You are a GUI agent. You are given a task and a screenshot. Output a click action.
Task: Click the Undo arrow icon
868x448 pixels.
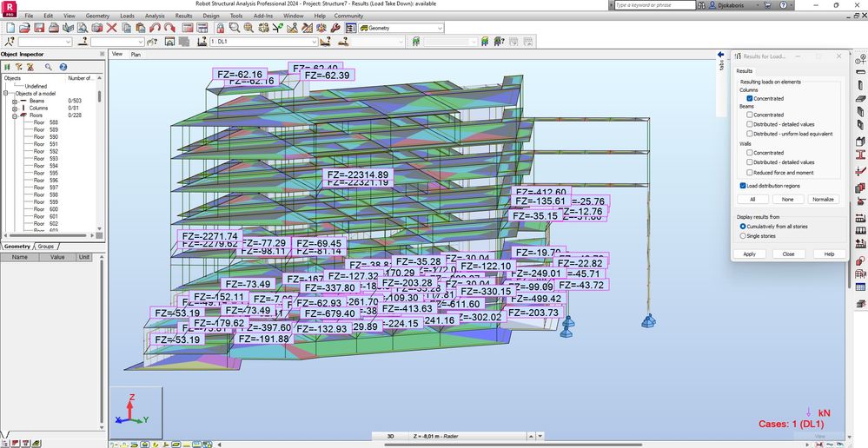154,28
